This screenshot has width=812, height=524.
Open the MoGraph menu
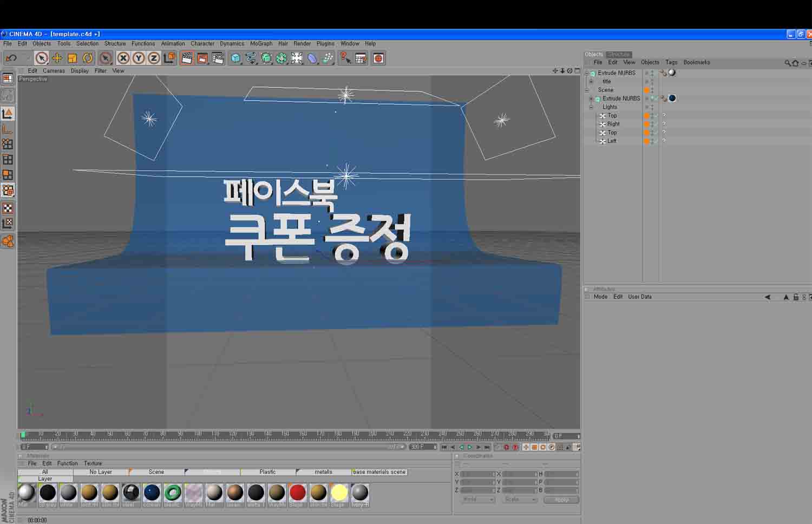point(261,44)
